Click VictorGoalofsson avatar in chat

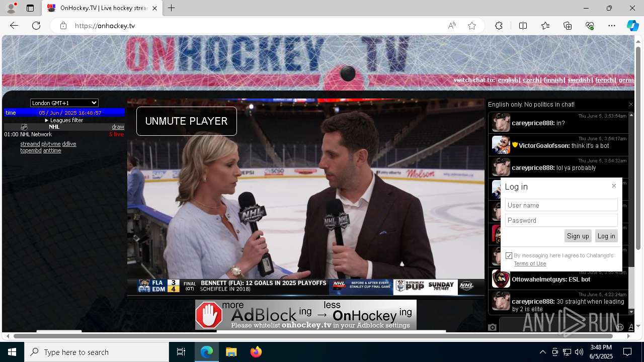coord(501,145)
